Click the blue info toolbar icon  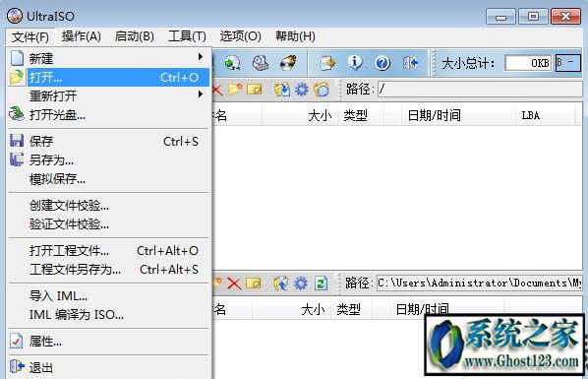click(355, 62)
